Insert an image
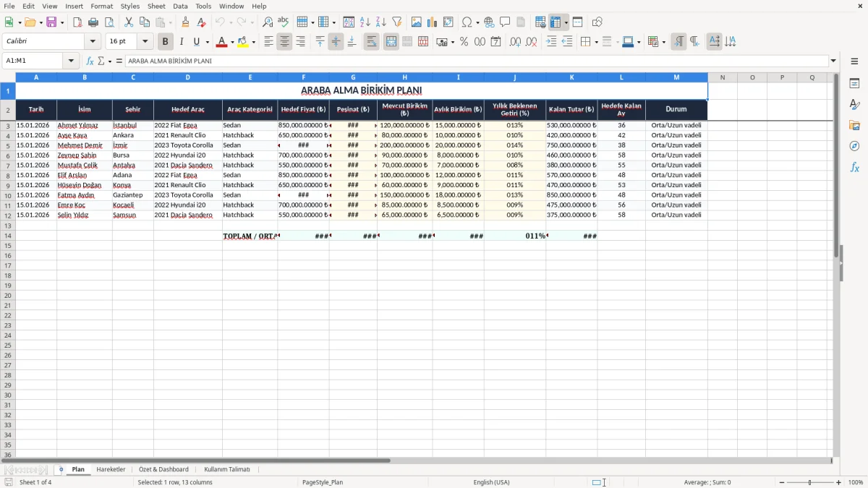The image size is (868, 488). pos(417,22)
